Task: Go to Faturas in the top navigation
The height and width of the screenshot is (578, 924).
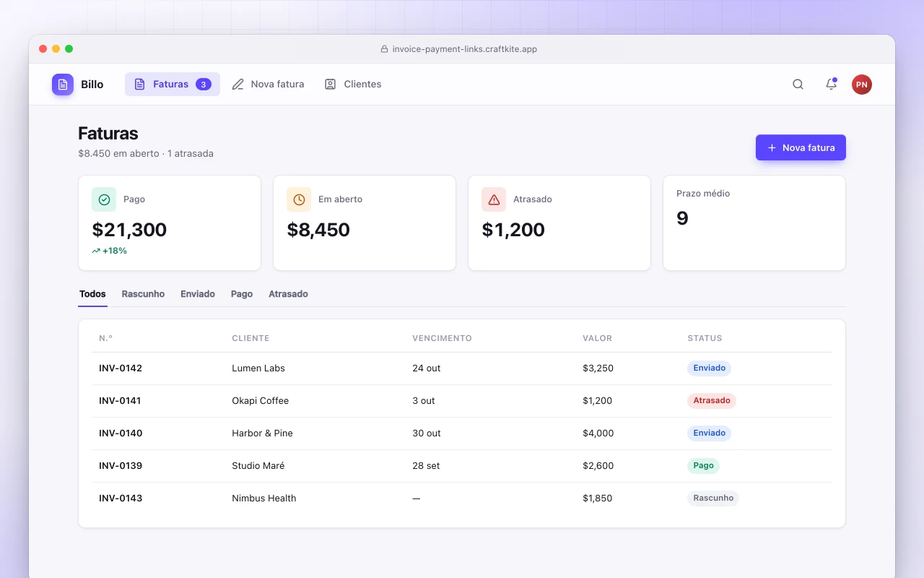Action: pyautogui.click(x=173, y=85)
